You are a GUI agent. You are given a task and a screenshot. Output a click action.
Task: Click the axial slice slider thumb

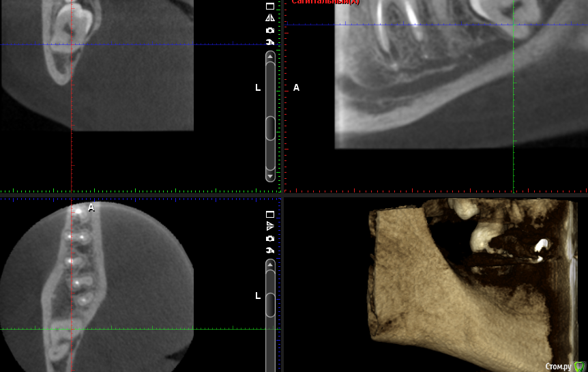(270, 304)
